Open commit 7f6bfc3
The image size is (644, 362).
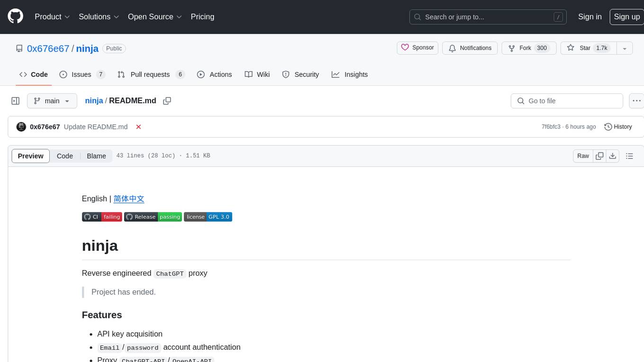click(551, 127)
